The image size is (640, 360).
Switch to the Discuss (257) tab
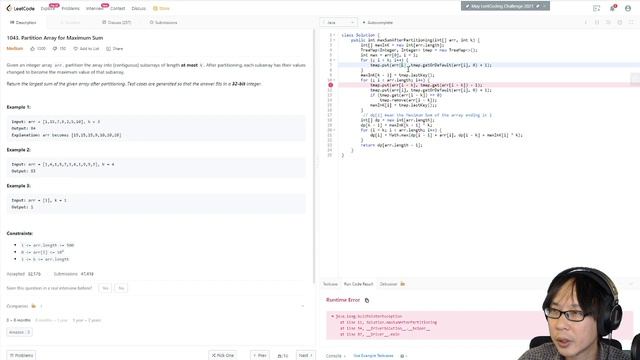coord(117,22)
